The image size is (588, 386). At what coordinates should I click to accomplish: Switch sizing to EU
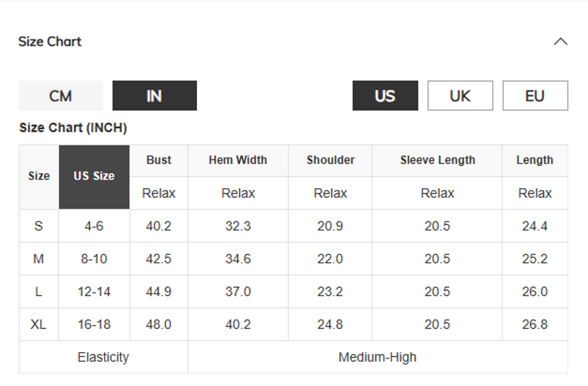click(x=535, y=96)
